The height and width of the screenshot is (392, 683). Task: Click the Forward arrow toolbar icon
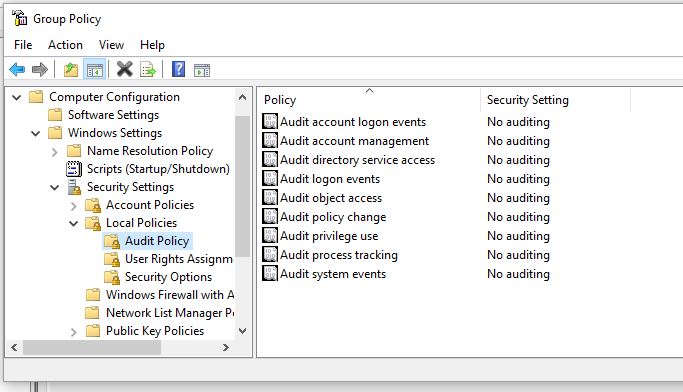[40, 69]
